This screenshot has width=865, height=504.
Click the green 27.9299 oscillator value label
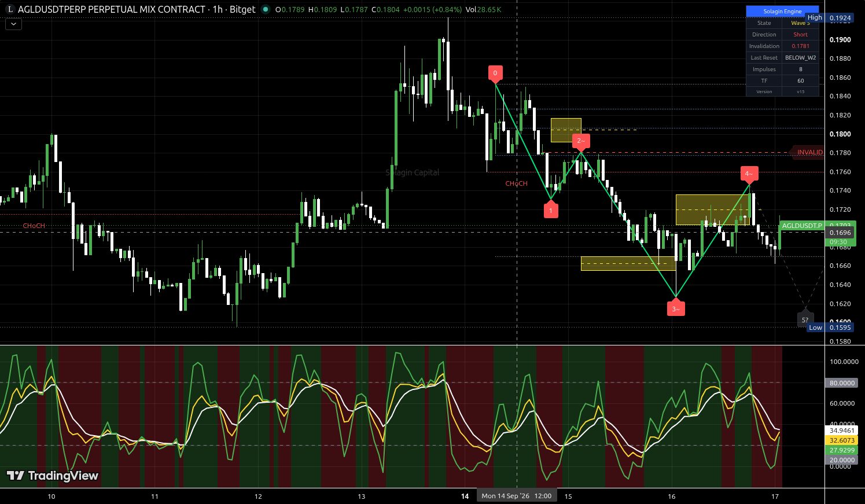[842, 450]
